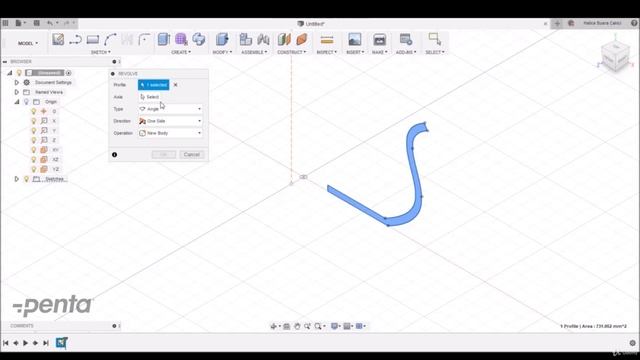Click the Extrude tool icon

164,39
